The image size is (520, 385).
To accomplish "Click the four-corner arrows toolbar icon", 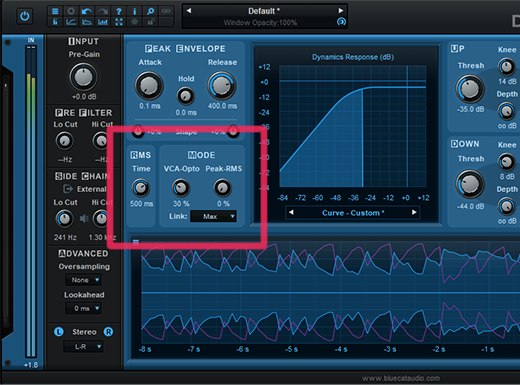I will pos(119,22).
